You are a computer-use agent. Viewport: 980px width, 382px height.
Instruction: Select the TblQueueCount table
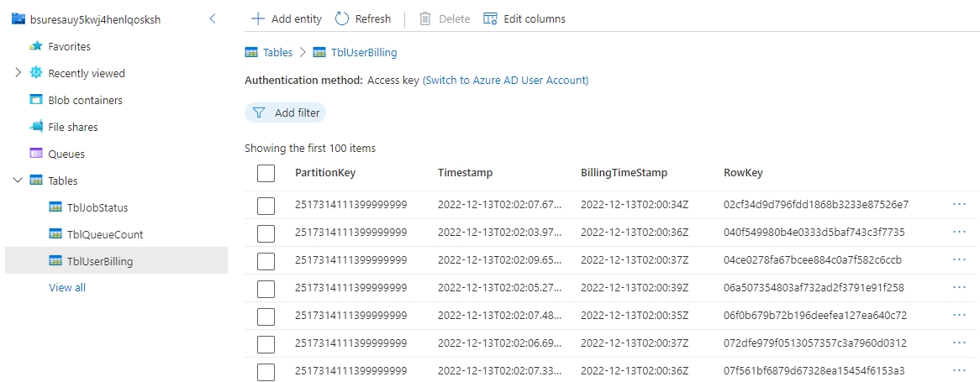click(x=106, y=234)
